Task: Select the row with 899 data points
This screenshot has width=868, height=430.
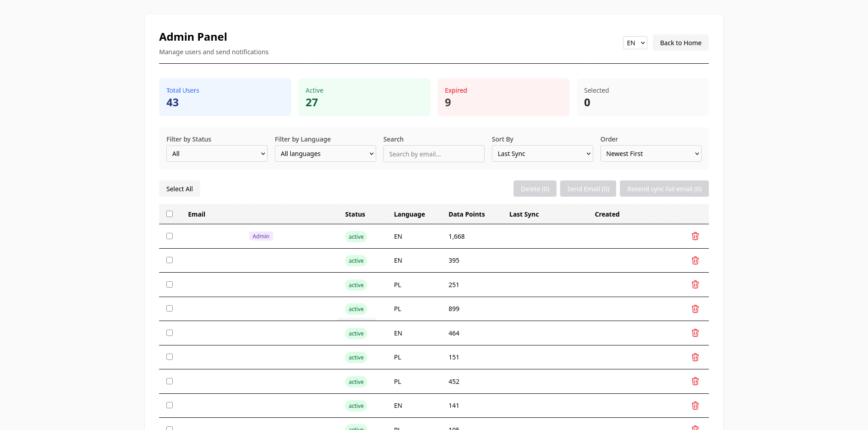Action: click(170, 308)
